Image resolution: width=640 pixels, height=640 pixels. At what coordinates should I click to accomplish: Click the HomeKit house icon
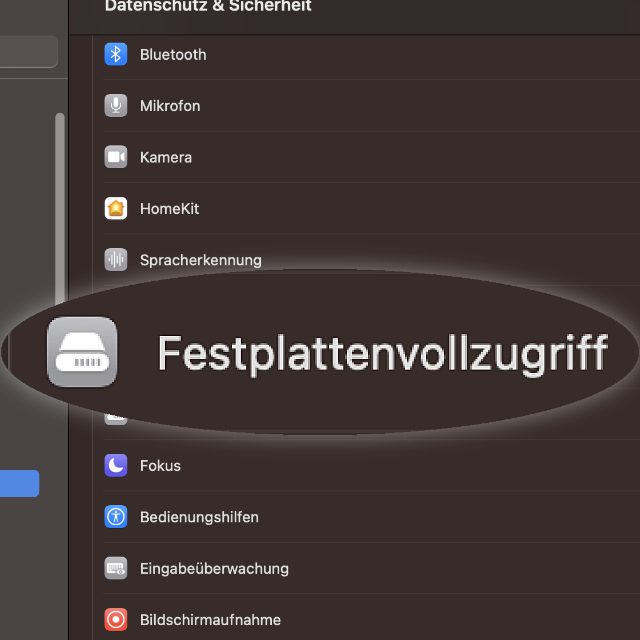[x=116, y=208]
